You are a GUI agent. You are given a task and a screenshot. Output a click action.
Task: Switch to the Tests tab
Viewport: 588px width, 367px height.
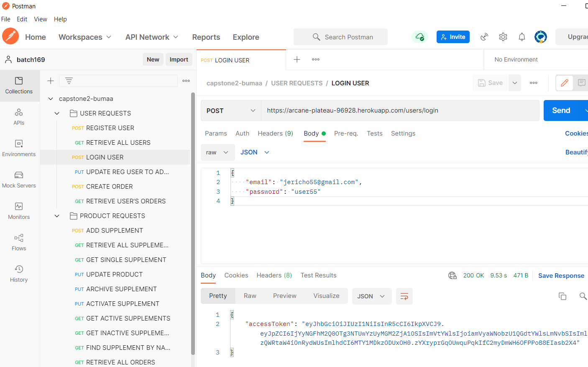374,133
